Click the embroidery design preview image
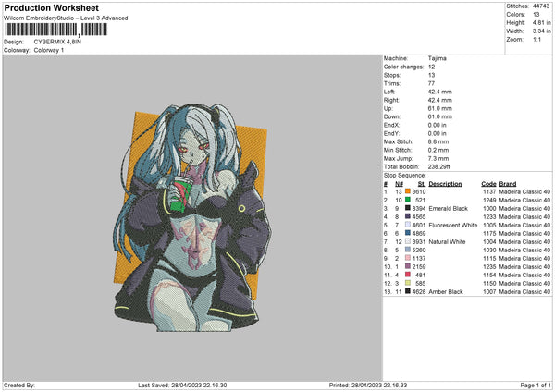 [192, 217]
